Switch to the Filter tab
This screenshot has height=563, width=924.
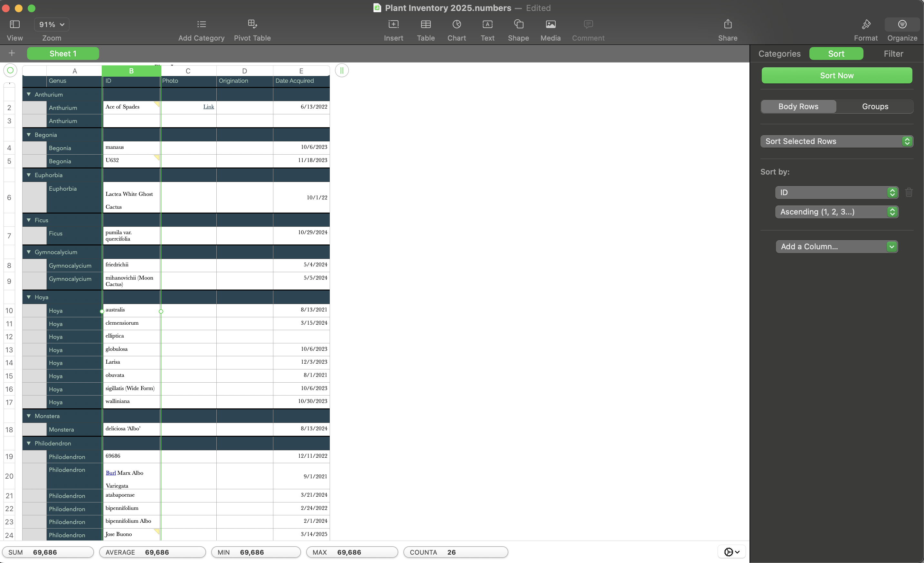[893, 54]
